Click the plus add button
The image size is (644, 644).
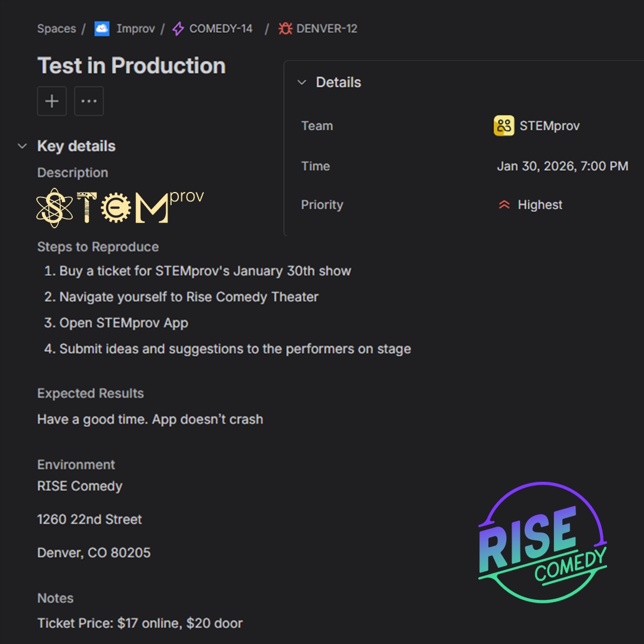(x=52, y=101)
